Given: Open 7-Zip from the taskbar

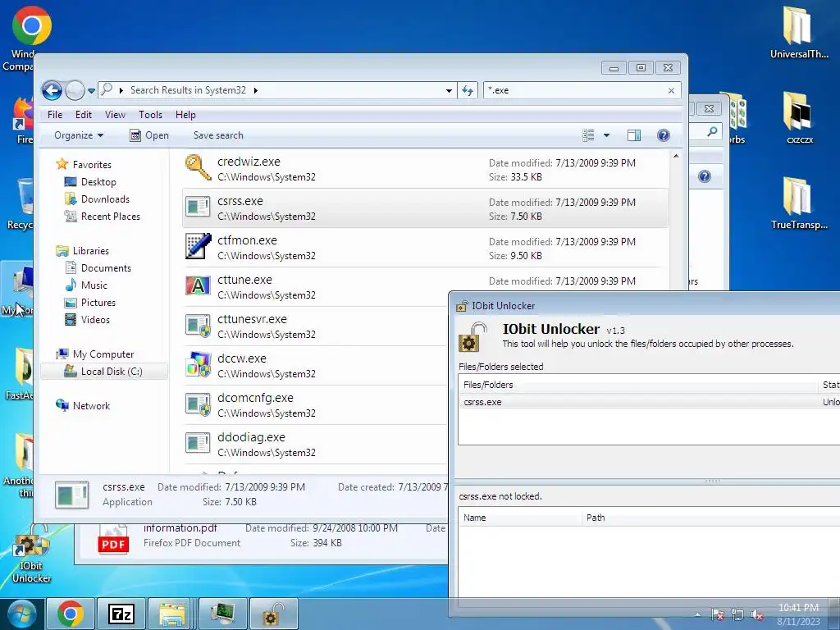Looking at the screenshot, I should tap(121, 614).
